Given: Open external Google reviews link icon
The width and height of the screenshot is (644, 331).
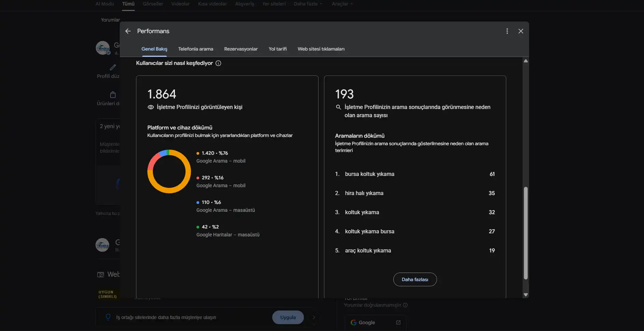Looking at the screenshot, I should tap(398, 322).
